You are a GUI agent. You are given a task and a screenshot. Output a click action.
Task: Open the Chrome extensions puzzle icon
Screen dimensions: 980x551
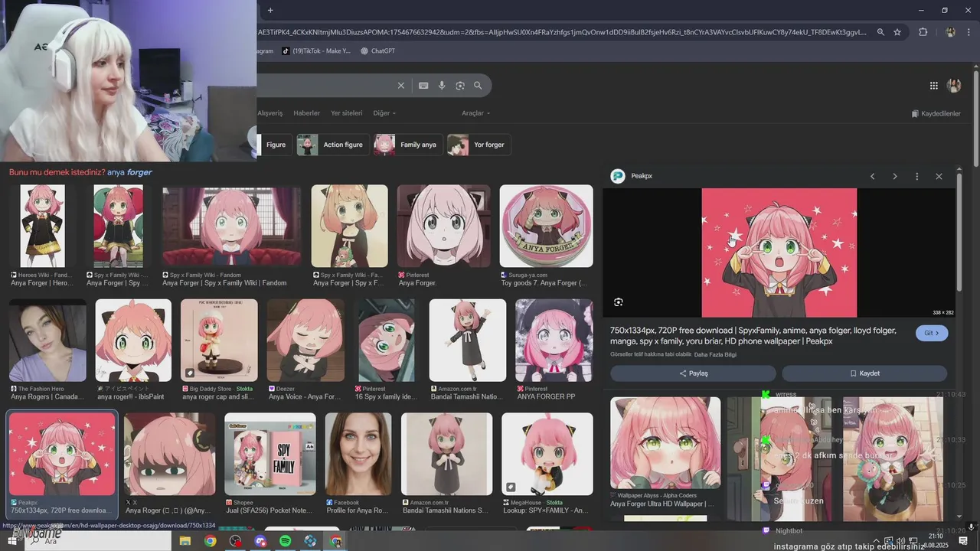(x=923, y=32)
